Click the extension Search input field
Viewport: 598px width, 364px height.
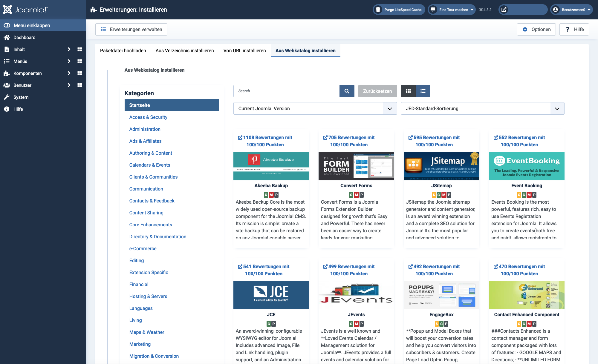tap(286, 91)
